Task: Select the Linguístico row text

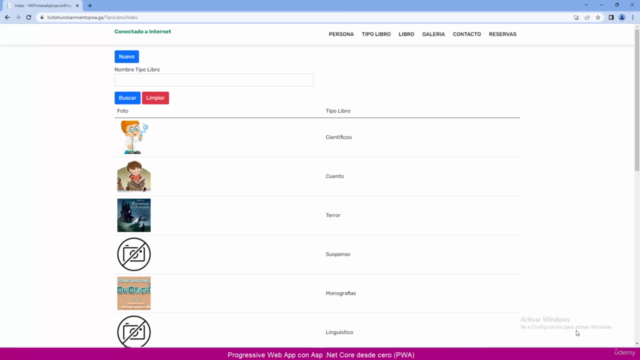Action: pyautogui.click(x=339, y=332)
